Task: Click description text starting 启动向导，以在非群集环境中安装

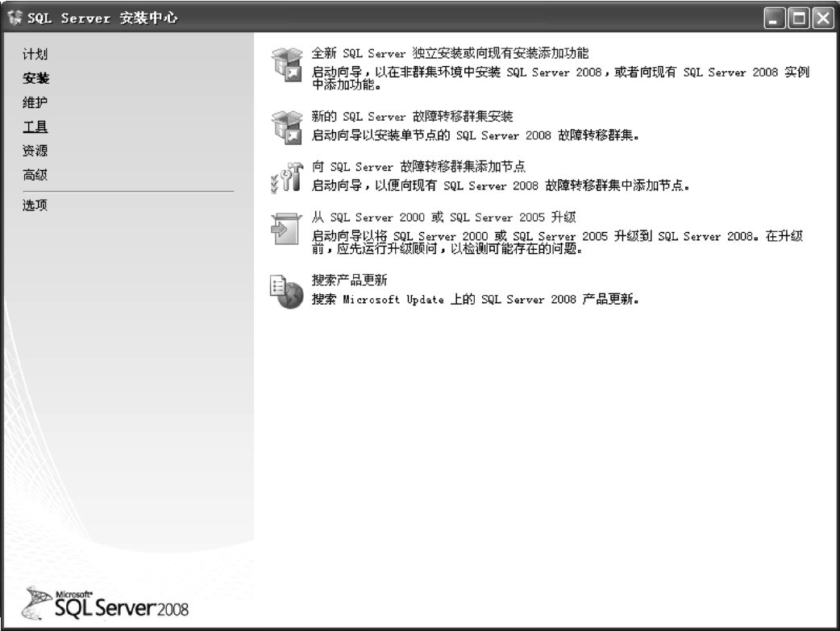Action: 560,78
